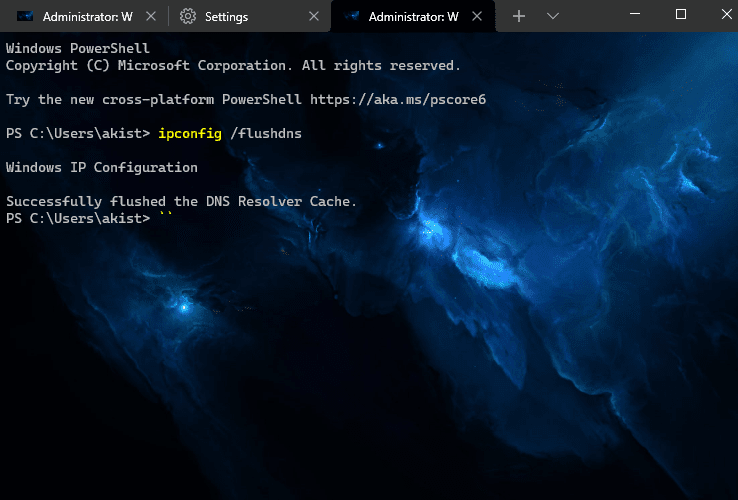The width and height of the screenshot is (738, 500).
Task: Click the first PS C:\Users\akist> prompt
Action: click(78, 134)
